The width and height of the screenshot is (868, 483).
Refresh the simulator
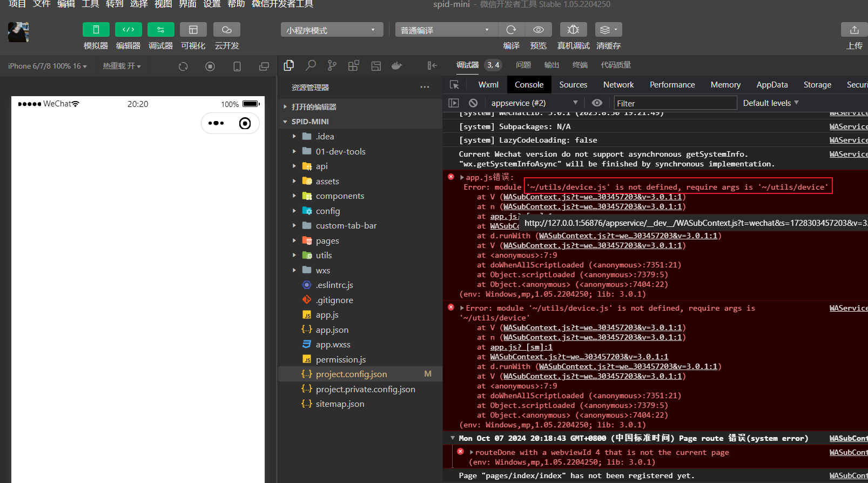[x=183, y=66]
